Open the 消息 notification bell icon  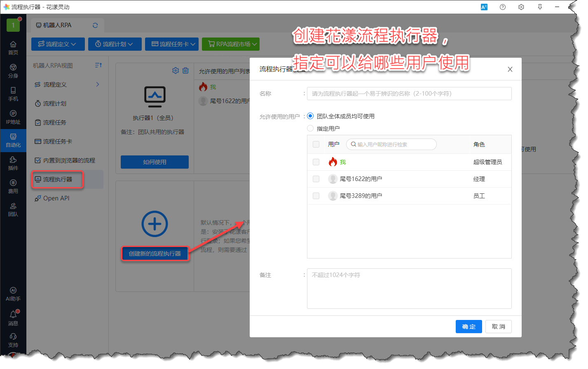pyautogui.click(x=13, y=317)
